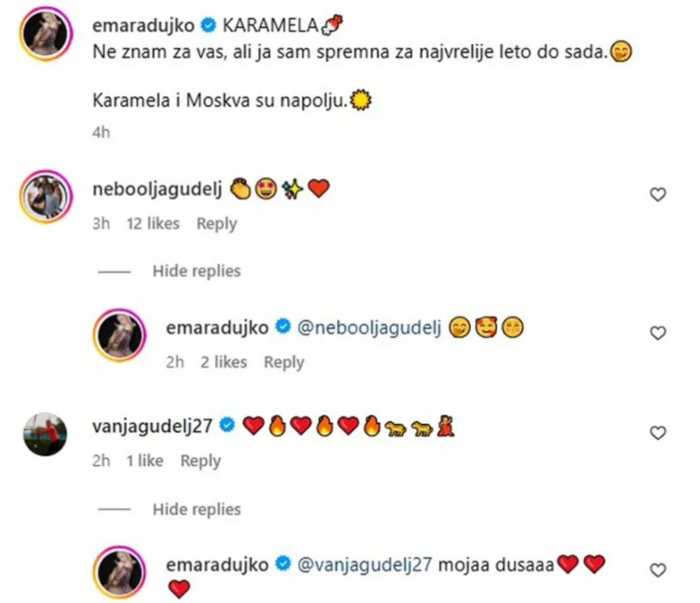
Task: View the 2 likes on emaradujko's reply
Action: (x=224, y=362)
